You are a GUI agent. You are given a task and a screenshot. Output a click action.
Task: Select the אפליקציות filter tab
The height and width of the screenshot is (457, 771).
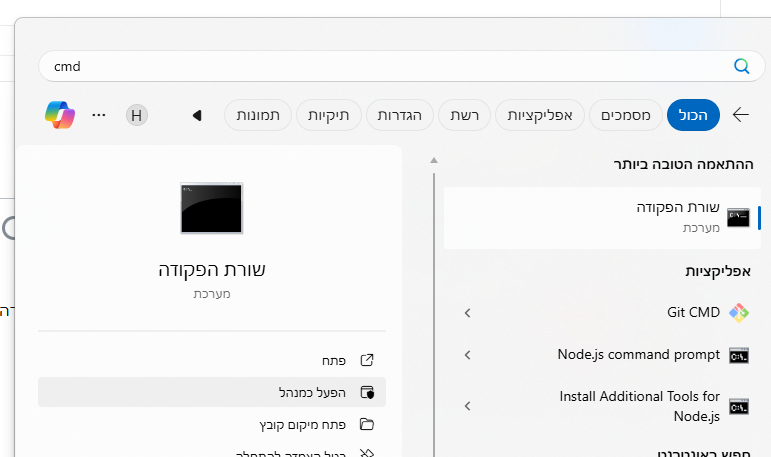539,115
